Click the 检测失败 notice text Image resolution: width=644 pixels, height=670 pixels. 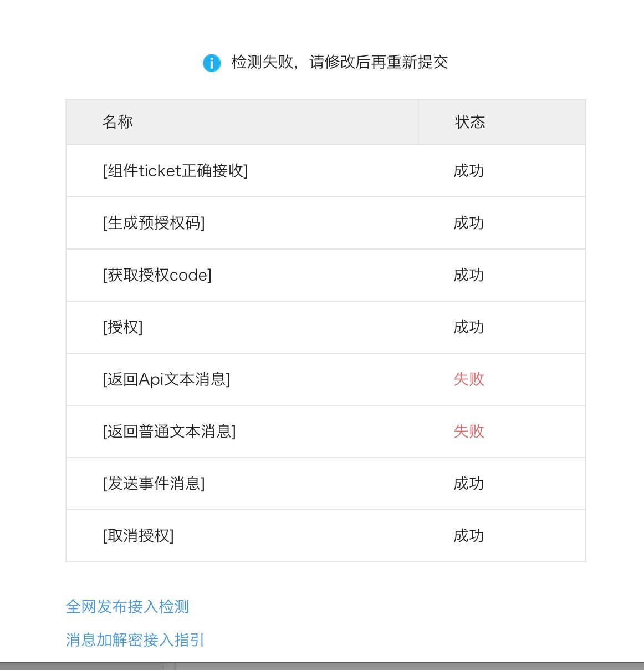340,62
